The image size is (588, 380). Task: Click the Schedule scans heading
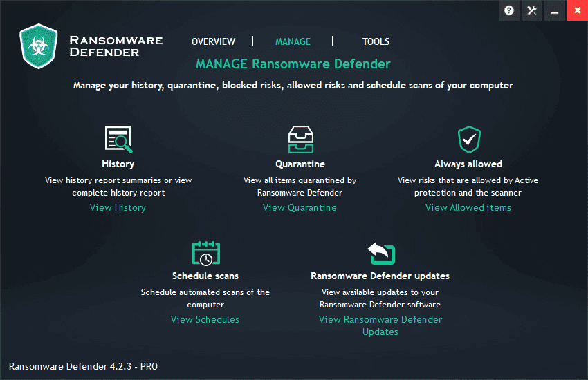205,276
